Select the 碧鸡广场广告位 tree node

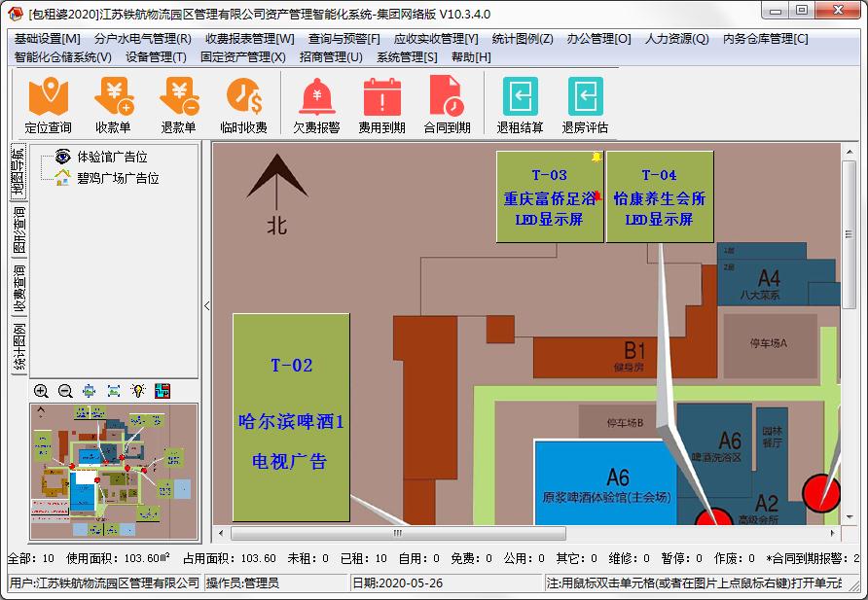[118, 178]
